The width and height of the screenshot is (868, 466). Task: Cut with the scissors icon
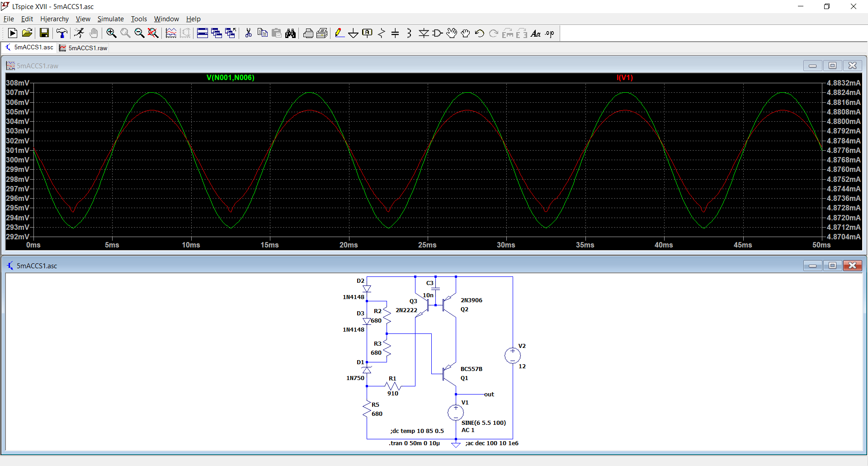click(248, 33)
